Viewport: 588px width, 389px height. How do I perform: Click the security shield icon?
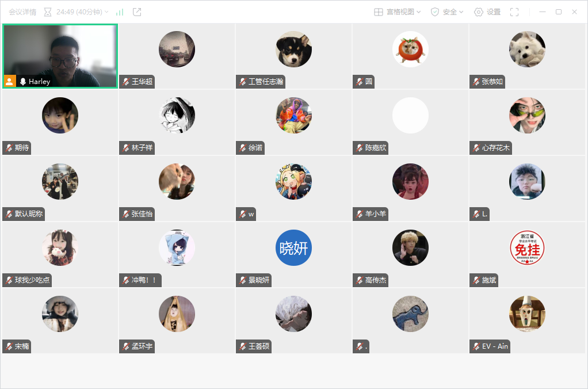pos(434,12)
